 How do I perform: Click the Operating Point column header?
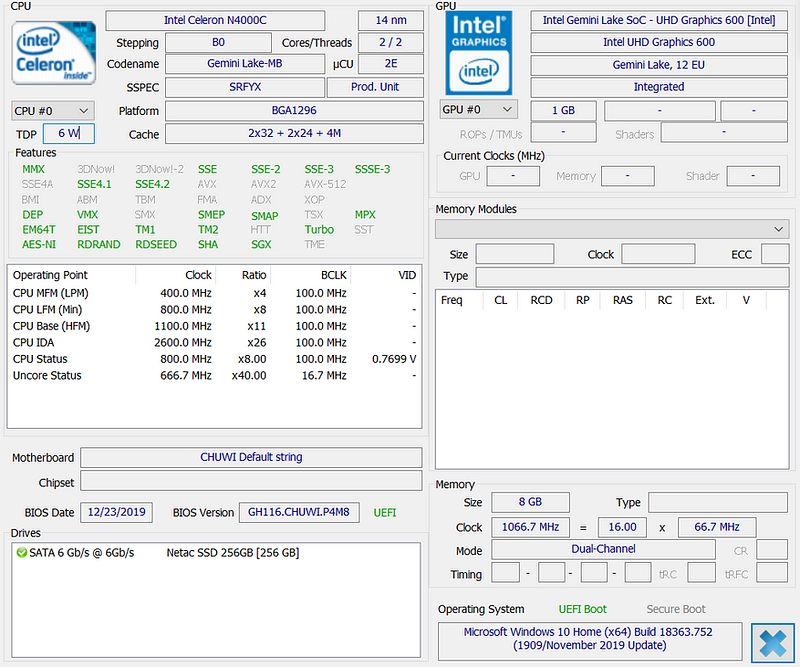click(x=51, y=275)
